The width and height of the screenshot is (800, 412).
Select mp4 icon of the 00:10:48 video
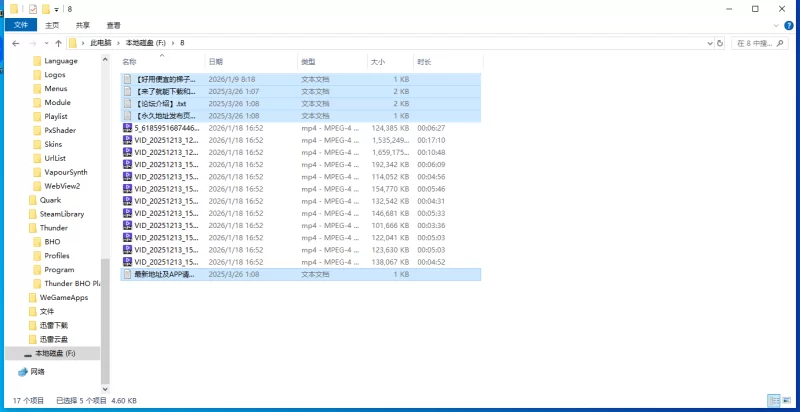point(128,152)
